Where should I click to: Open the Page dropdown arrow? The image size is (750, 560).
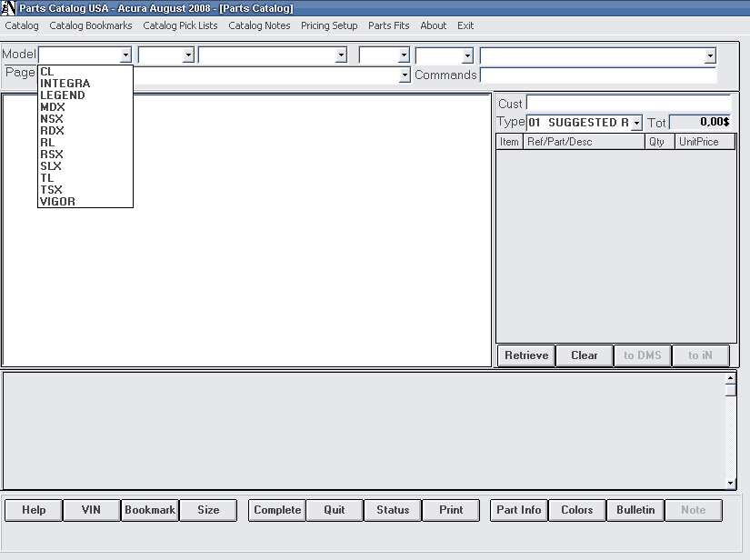pyautogui.click(x=405, y=75)
